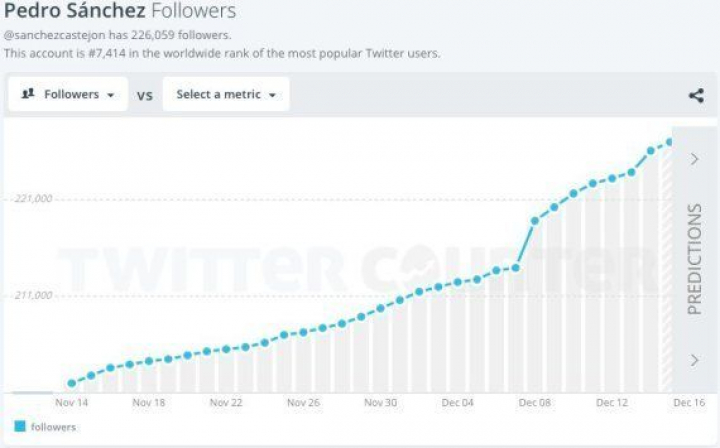Click the Pedro Sánchez Followers heading
Screen dimensions: 720x448
tap(120, 12)
